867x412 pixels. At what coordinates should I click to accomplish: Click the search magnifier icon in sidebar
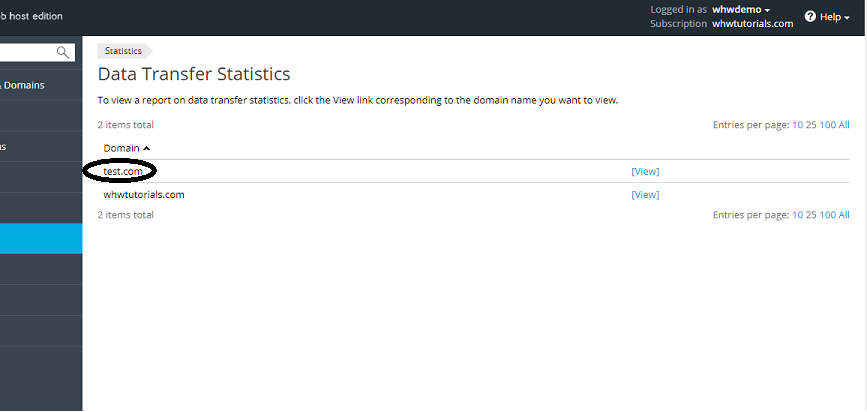(x=63, y=52)
